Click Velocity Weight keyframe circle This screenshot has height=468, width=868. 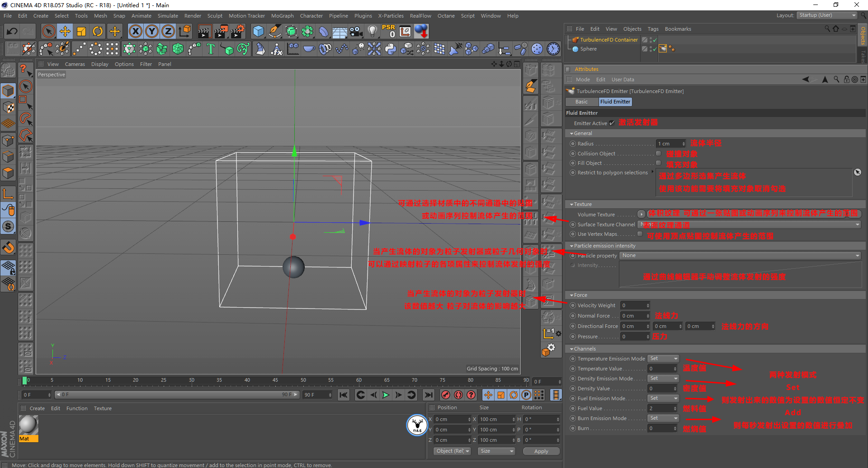click(x=573, y=305)
